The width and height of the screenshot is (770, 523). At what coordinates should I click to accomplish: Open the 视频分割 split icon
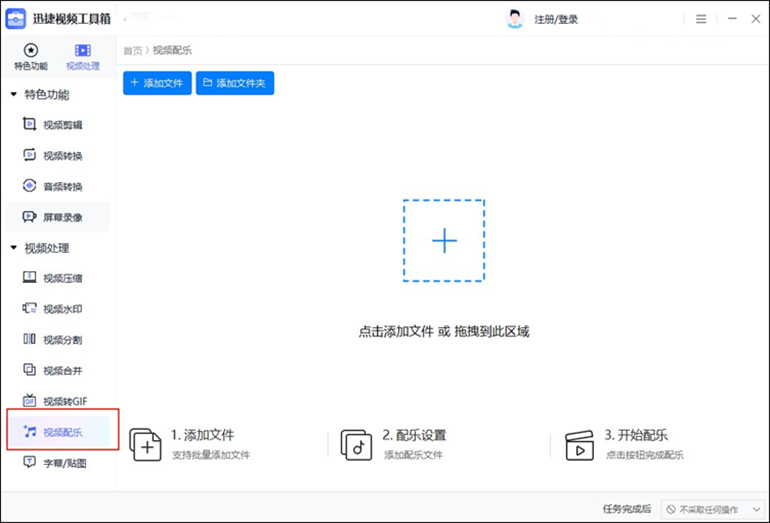click(x=29, y=339)
